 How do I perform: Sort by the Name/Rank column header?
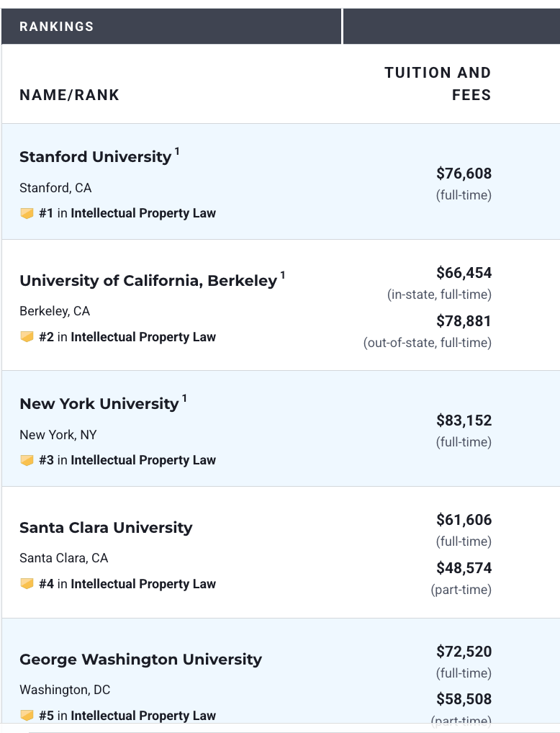click(69, 95)
